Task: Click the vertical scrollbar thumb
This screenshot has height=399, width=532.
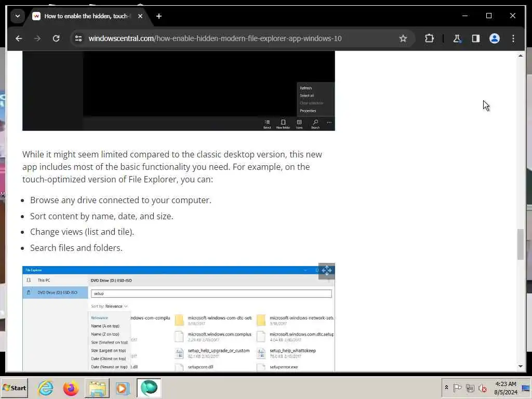Action: click(521, 244)
